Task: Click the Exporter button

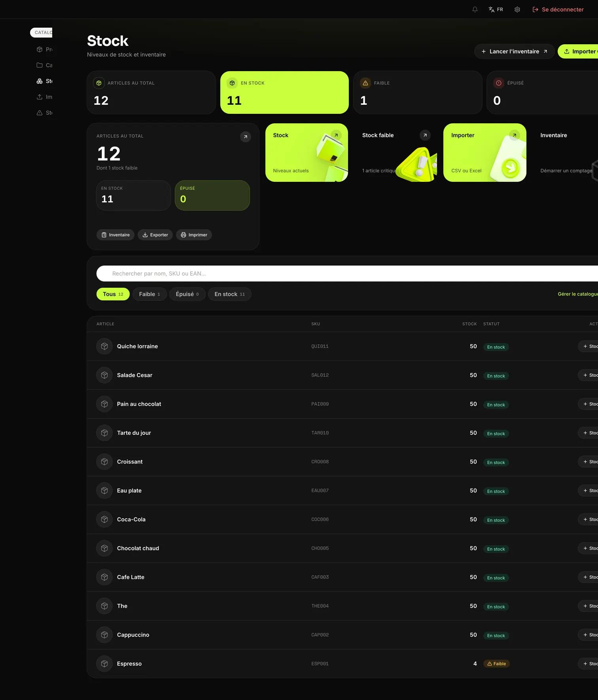Action: 155,235
